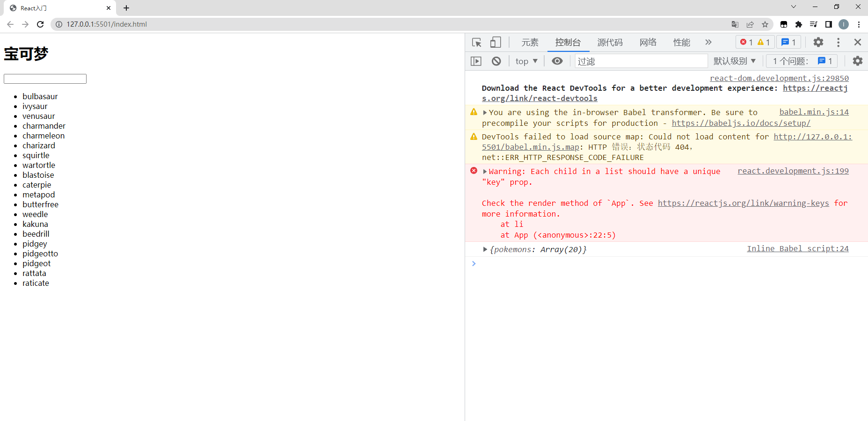Open the reading list icon
This screenshot has height=421, width=868.
[814, 24]
